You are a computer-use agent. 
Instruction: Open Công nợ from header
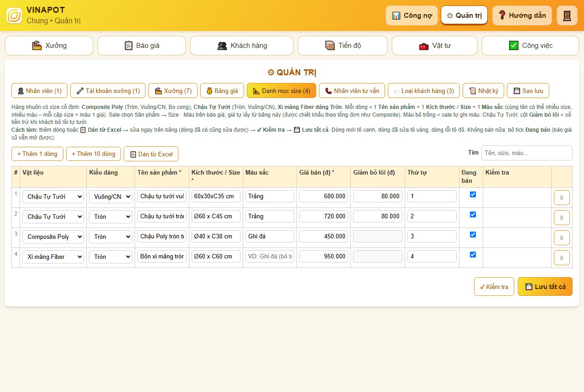412,15
